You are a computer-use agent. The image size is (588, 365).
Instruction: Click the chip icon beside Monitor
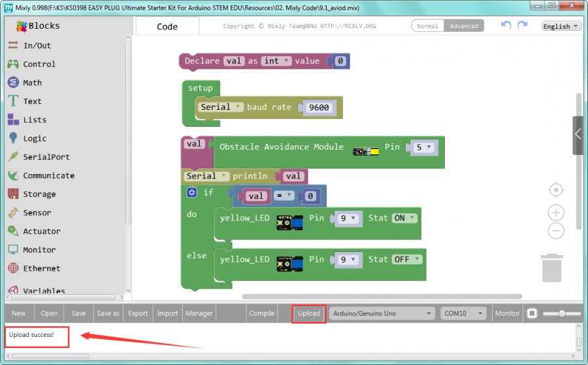[532, 313]
